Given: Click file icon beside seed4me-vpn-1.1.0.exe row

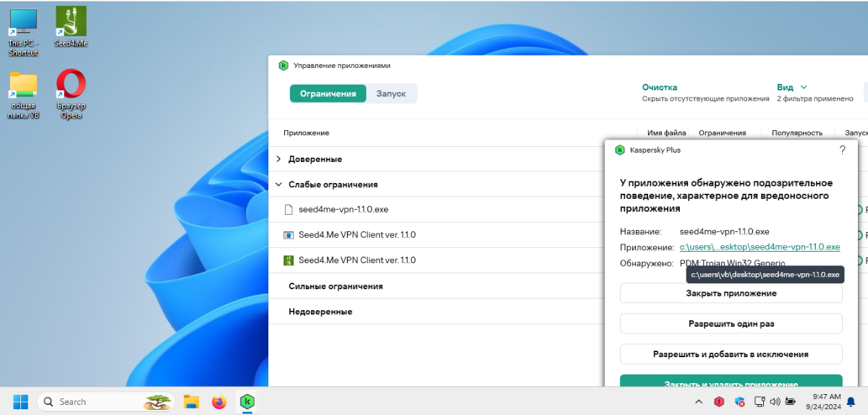Looking at the screenshot, I should tap(288, 210).
